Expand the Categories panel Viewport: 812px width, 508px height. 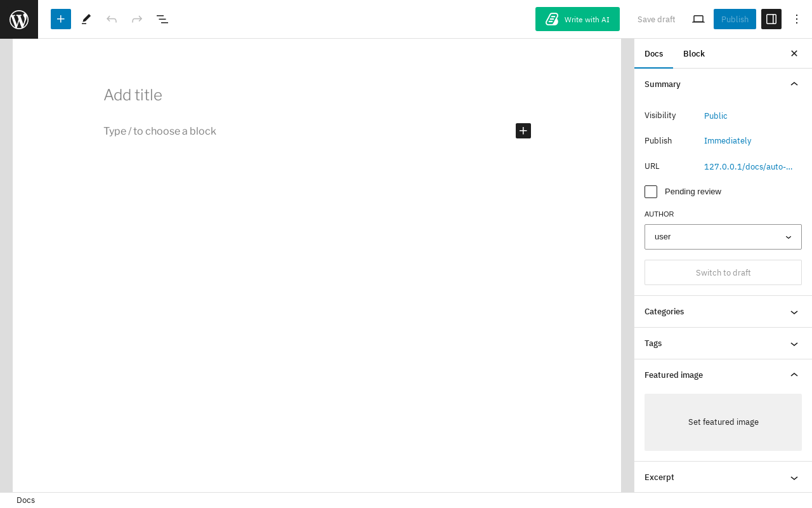coord(723,312)
